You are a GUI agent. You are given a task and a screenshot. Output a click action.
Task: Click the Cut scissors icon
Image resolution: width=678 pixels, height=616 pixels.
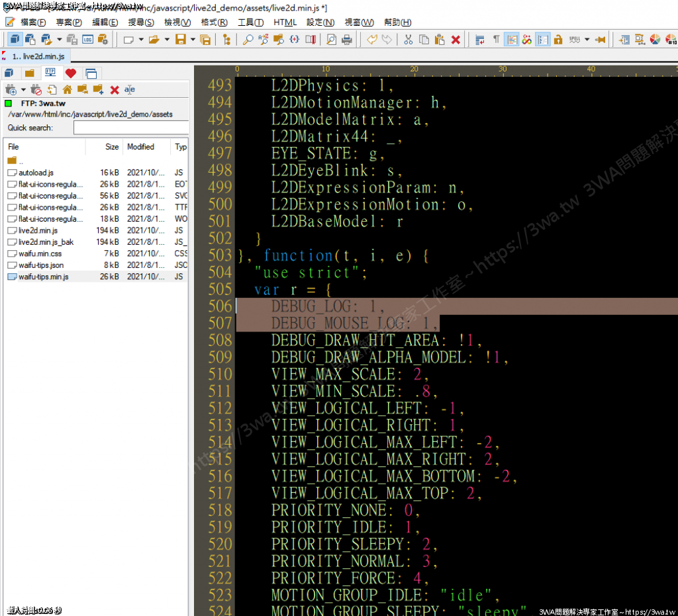coord(408,40)
